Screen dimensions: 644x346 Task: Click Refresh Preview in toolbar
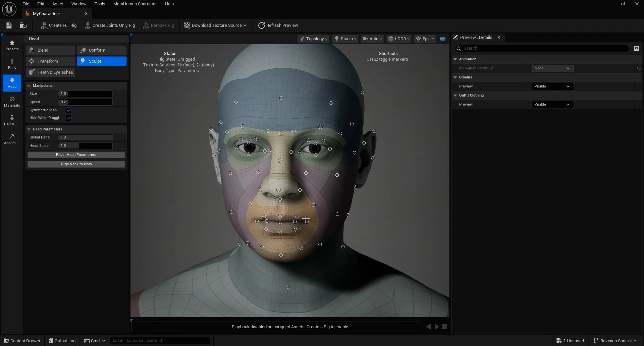(x=278, y=25)
